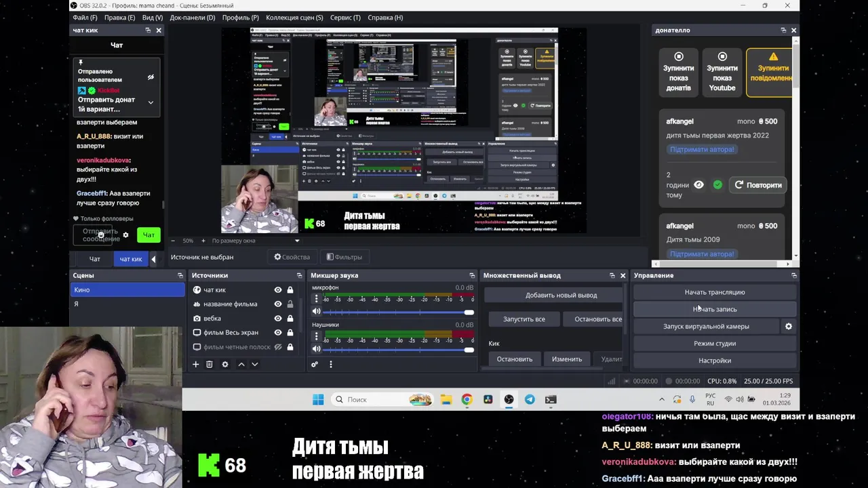Delete the selected source with the trash icon
This screenshot has width=868, height=488.
209,364
